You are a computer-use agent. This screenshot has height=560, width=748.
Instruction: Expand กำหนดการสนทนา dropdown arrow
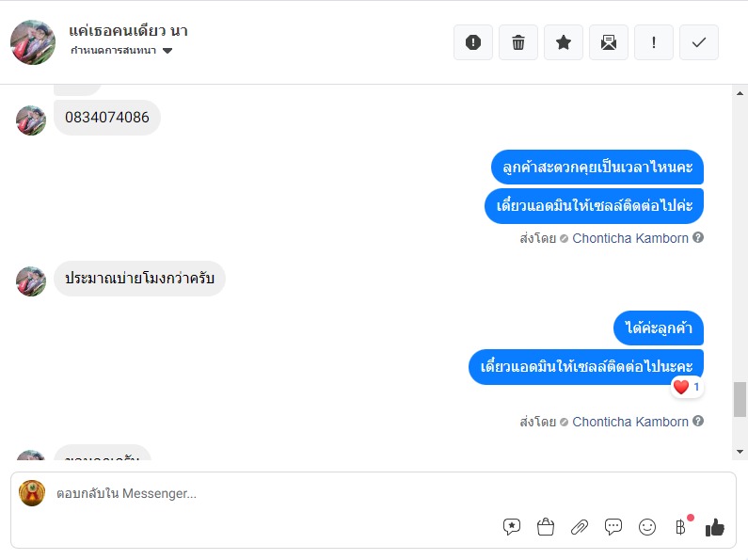tap(167, 51)
